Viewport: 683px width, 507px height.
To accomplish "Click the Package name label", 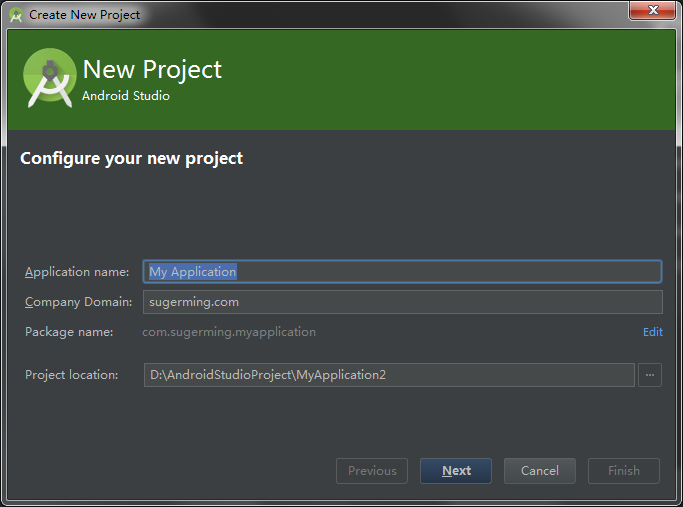I will pyautogui.click(x=69, y=332).
